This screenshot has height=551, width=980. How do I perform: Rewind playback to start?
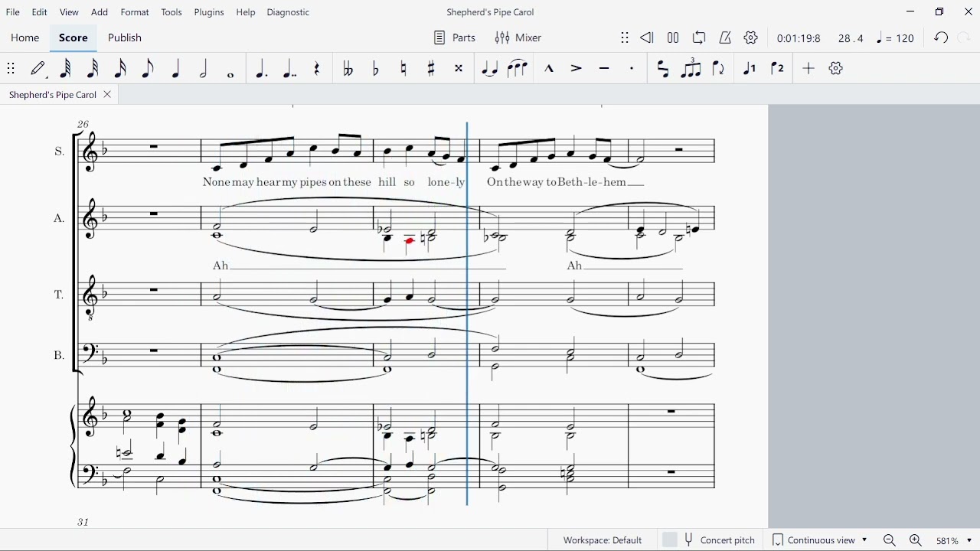tap(647, 37)
